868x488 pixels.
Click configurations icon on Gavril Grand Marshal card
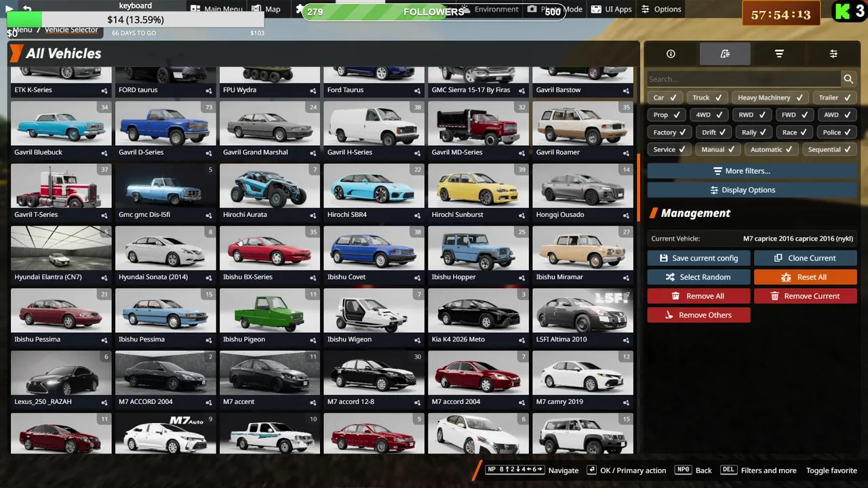[313, 152]
